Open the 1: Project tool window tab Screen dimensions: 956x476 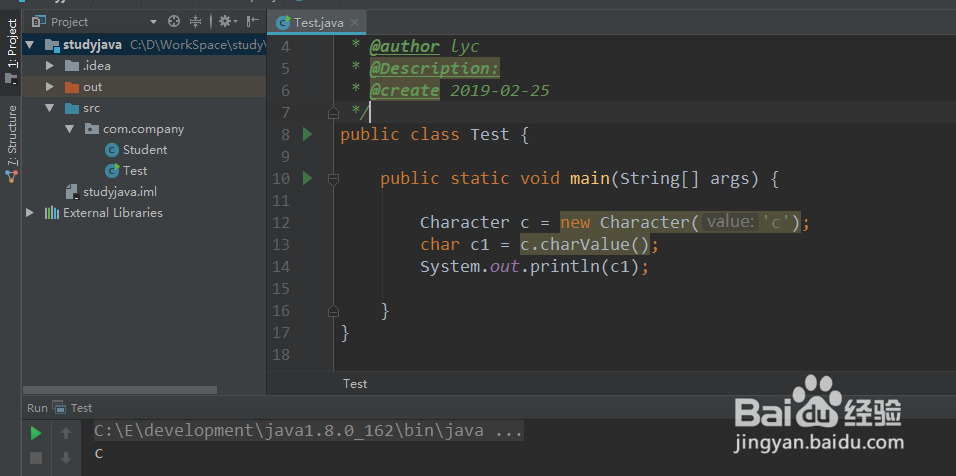tap(11, 50)
